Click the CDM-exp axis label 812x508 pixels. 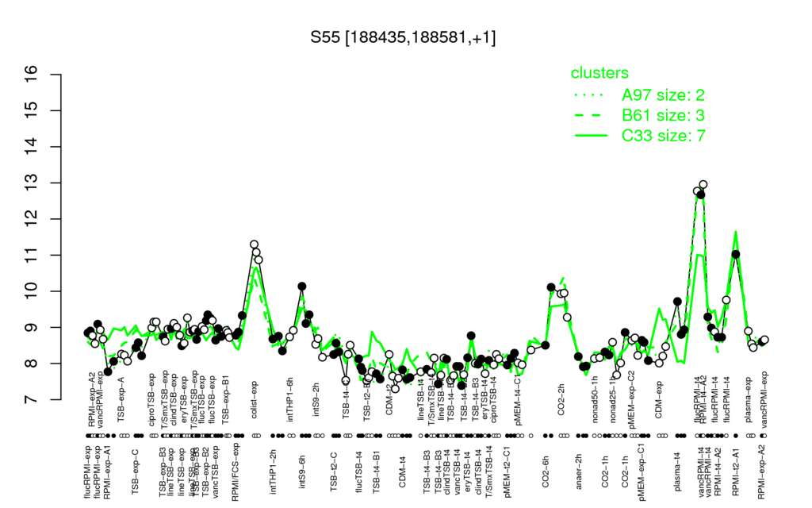tap(659, 400)
